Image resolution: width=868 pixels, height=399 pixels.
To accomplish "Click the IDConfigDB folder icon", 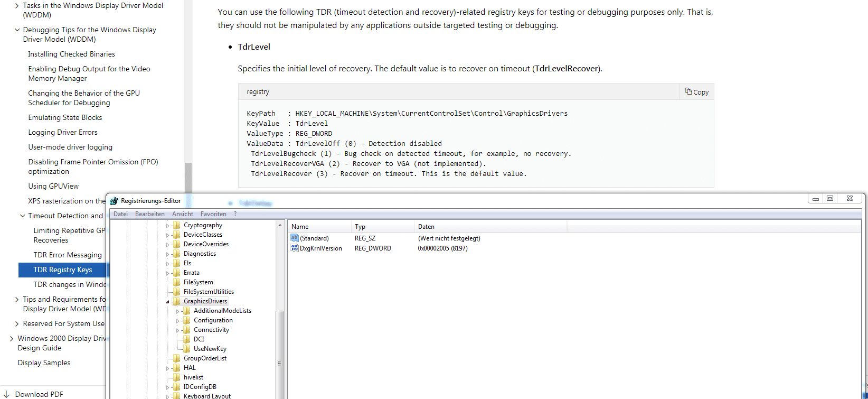I will click(x=177, y=387).
